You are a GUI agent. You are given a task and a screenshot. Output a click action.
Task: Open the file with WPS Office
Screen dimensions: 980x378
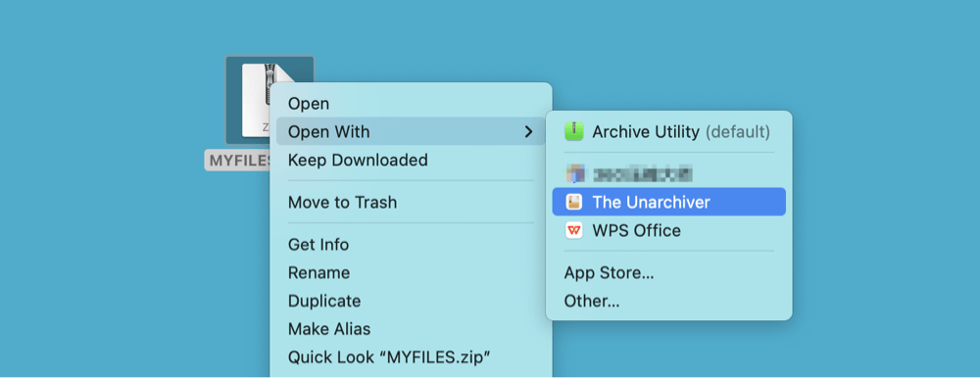[x=668, y=230]
